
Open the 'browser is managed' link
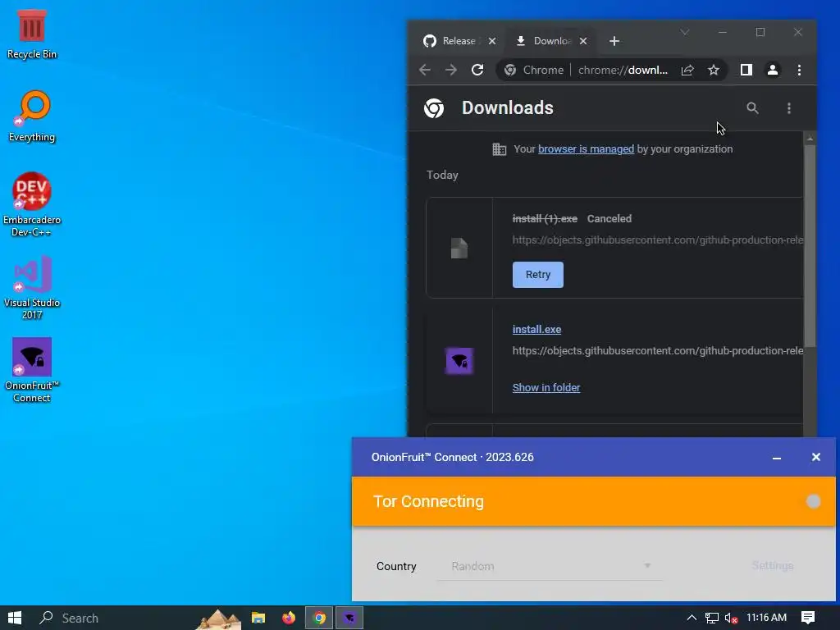(x=586, y=149)
